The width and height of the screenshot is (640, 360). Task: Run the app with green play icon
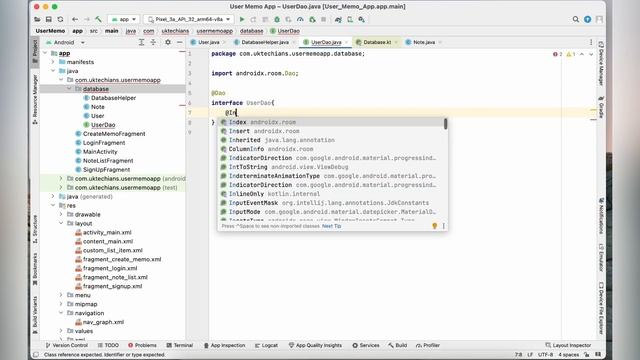click(242, 19)
